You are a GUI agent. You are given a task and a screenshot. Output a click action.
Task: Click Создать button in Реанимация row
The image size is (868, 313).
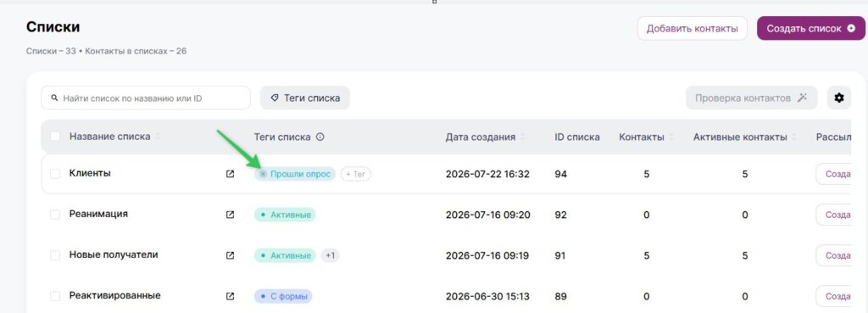point(834,215)
